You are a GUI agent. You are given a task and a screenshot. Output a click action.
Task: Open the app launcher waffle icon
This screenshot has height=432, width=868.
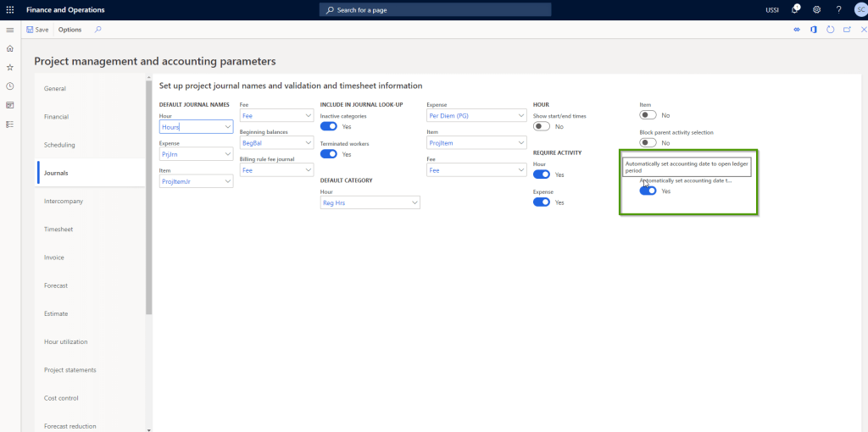[9, 9]
